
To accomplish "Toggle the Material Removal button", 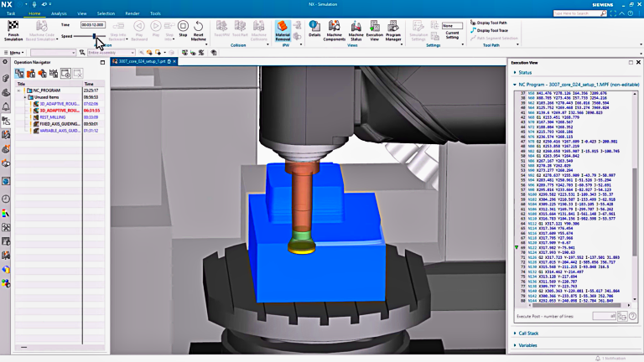I will (283, 30).
